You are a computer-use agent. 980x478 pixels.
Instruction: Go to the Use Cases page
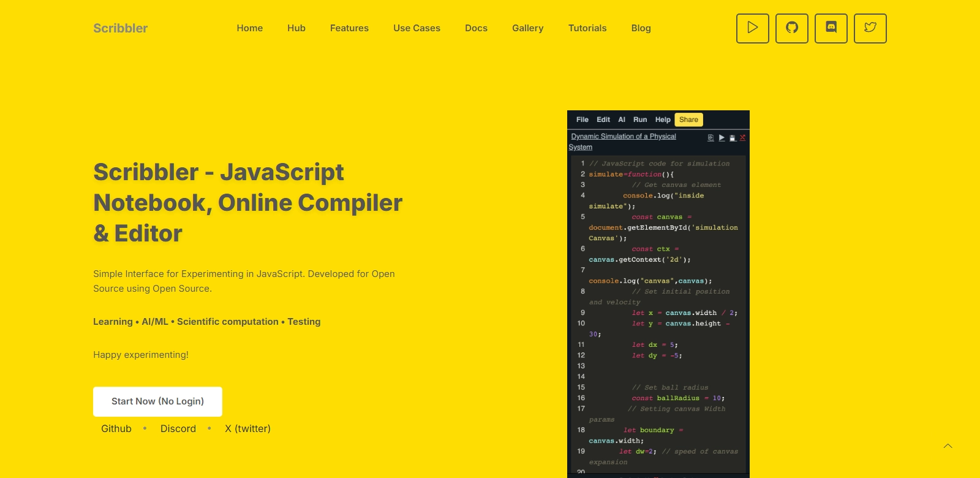(417, 28)
